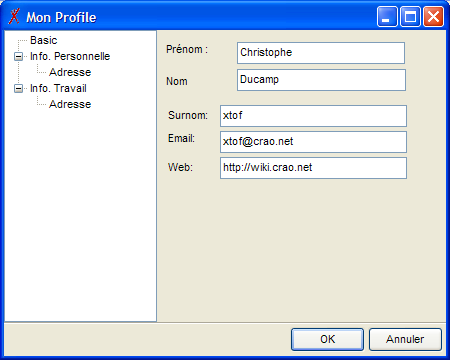Viewport: 450px width, 360px height.
Task: Collapse the Info. Travail tree node
Action: click(19, 88)
